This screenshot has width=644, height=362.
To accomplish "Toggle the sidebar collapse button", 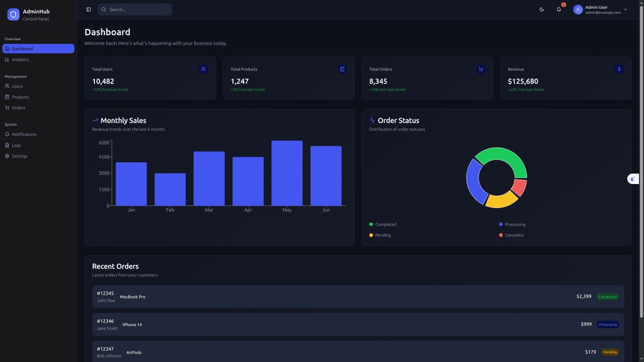I will [89, 9].
